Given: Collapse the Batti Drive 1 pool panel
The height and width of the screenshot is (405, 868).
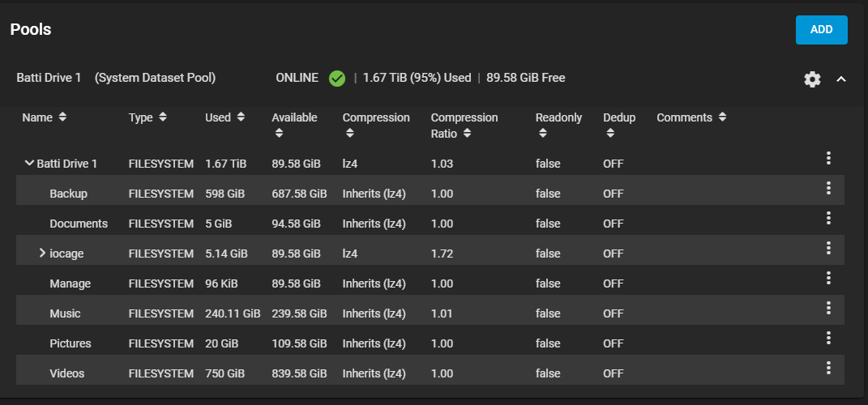Looking at the screenshot, I should point(841,79).
